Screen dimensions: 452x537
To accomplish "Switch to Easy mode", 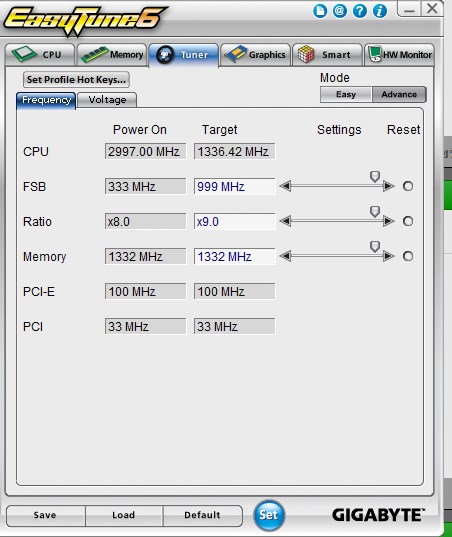I will pyautogui.click(x=346, y=94).
